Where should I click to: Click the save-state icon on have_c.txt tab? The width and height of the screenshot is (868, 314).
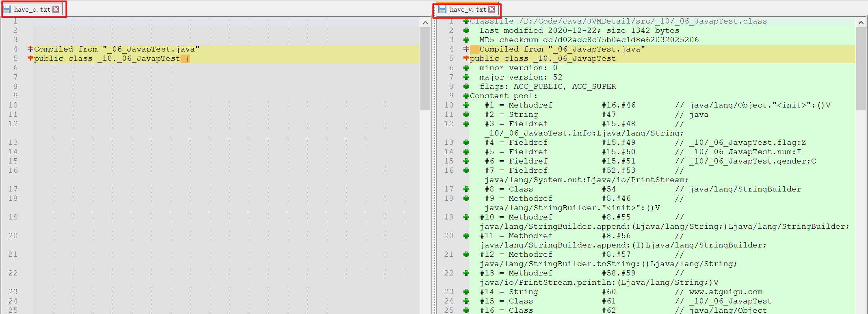click(x=7, y=9)
